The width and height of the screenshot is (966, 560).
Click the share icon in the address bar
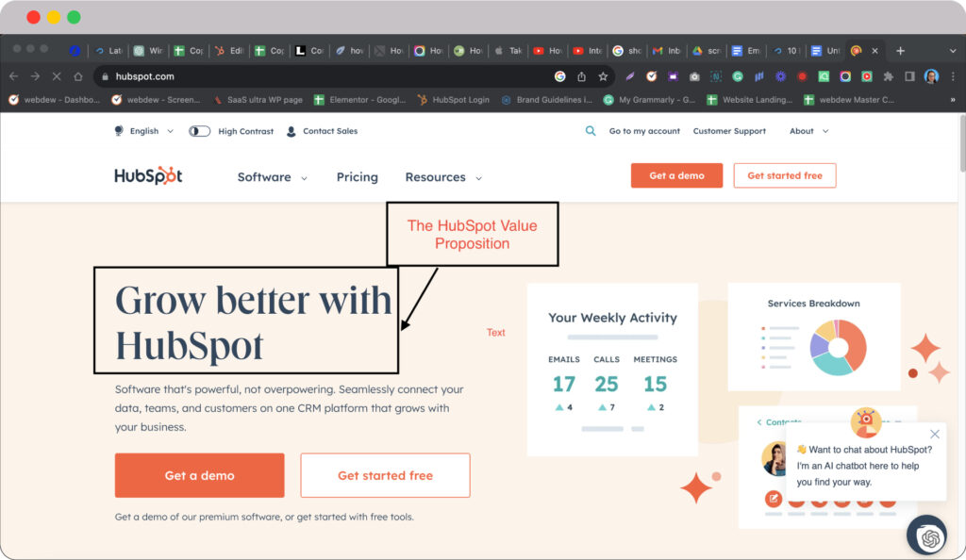(582, 76)
